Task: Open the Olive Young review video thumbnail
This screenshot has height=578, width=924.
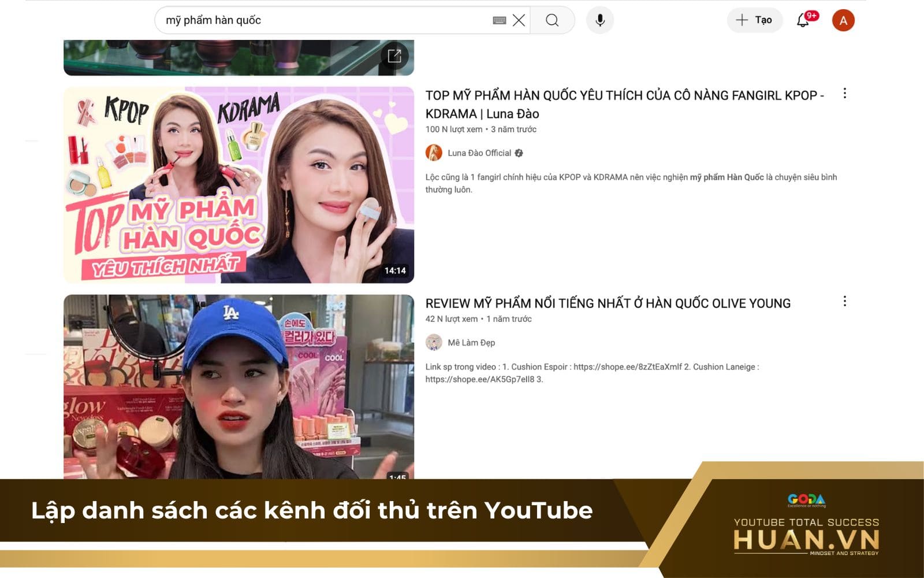Action: 239,387
